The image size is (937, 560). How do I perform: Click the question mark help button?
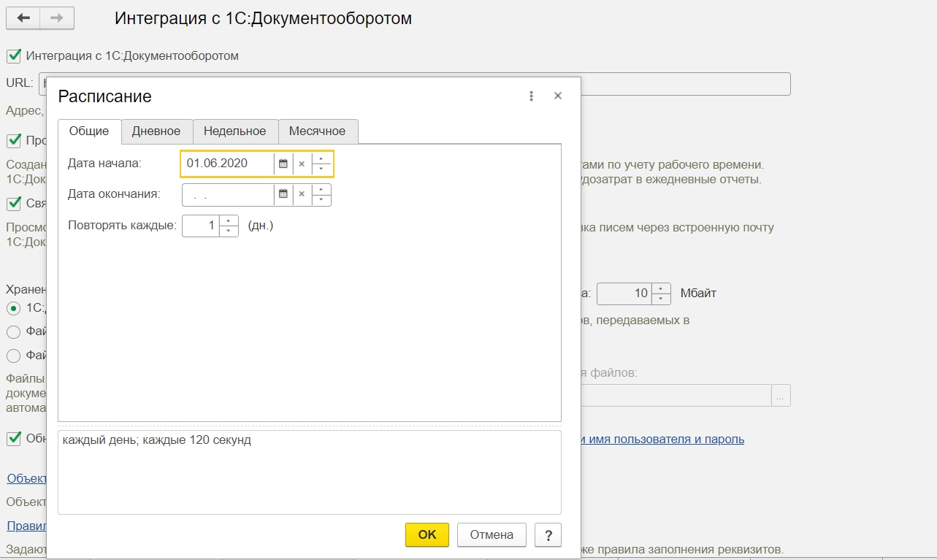(548, 534)
